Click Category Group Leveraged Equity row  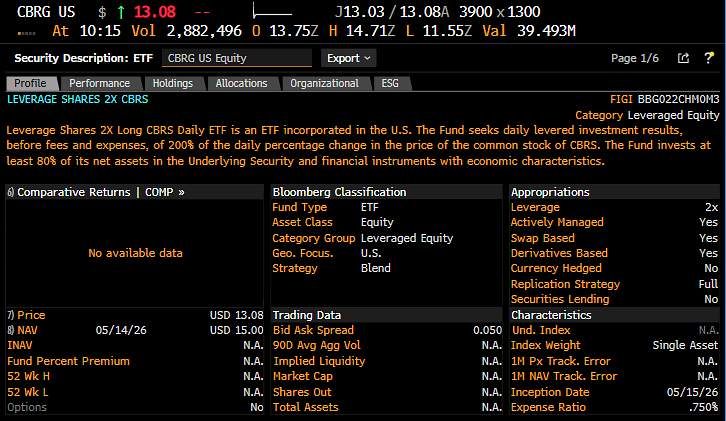pos(386,238)
